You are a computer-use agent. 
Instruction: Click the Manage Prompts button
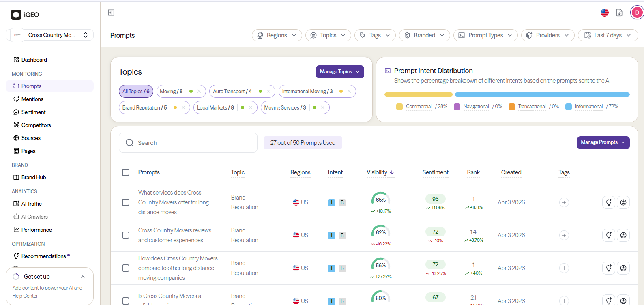pyautogui.click(x=603, y=142)
